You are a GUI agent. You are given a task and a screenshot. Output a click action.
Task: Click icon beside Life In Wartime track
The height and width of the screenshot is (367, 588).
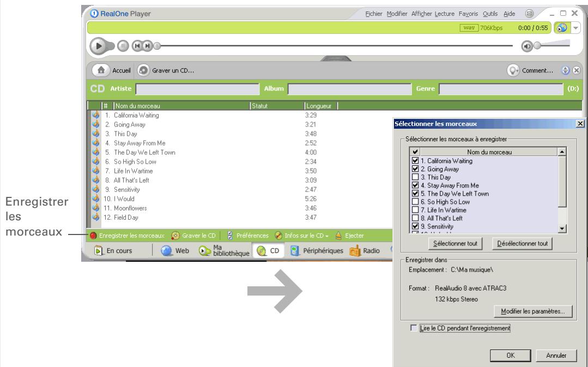(95, 171)
